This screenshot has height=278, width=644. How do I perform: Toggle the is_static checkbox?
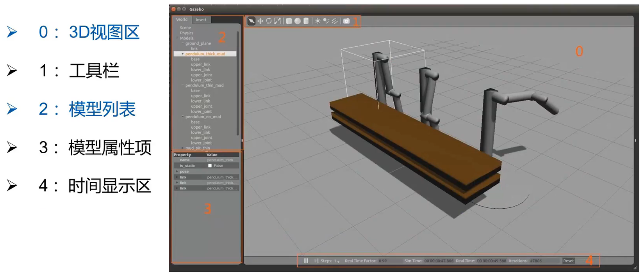pos(210,166)
